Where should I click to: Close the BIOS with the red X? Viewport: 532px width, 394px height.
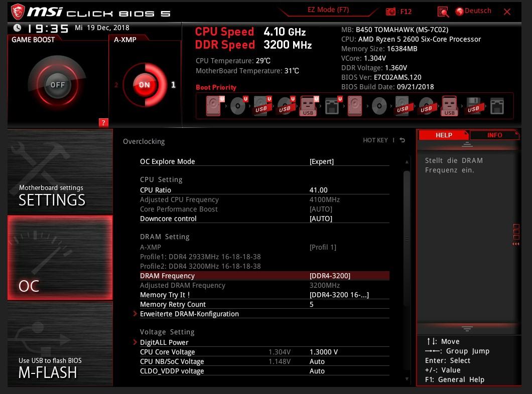click(507, 12)
